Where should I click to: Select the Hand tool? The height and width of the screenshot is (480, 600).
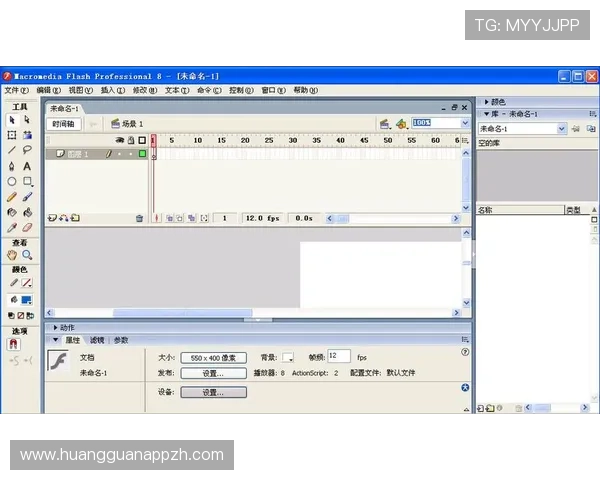(x=12, y=255)
